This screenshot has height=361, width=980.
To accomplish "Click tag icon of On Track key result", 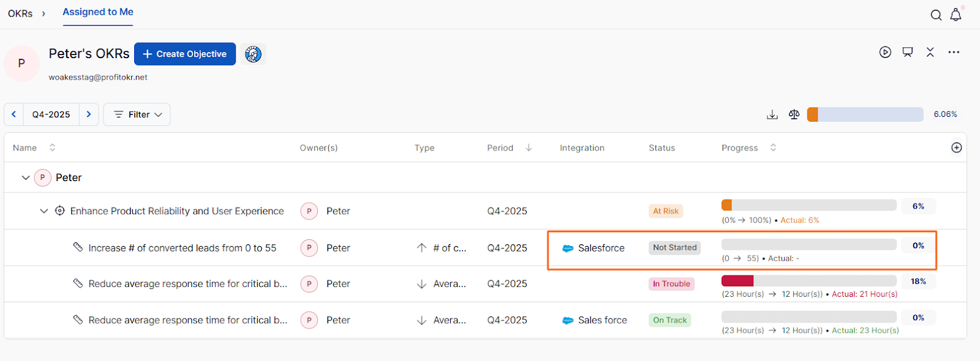I will tap(78, 319).
